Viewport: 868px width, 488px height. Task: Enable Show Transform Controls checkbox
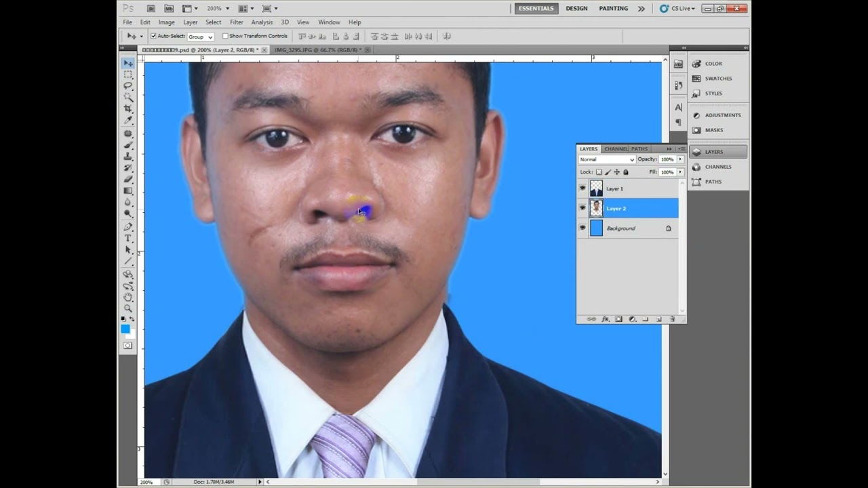(225, 36)
